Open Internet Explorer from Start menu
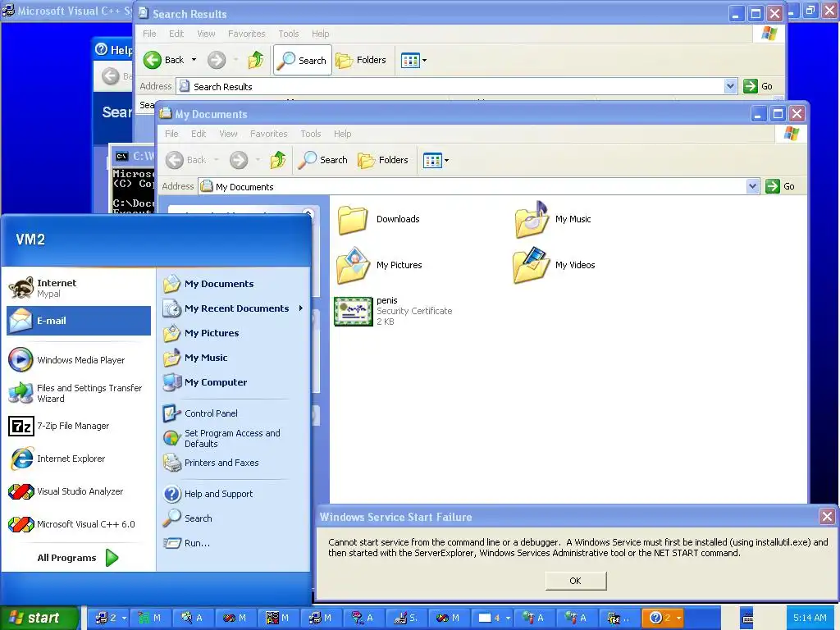Image resolution: width=840 pixels, height=630 pixels. point(79,459)
